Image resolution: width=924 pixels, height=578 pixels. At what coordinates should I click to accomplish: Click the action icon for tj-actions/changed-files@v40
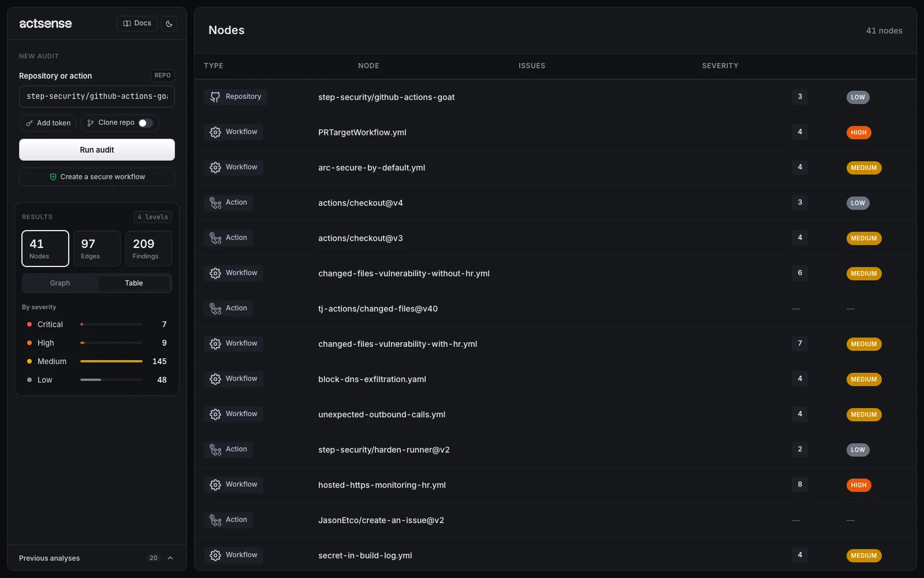215,309
